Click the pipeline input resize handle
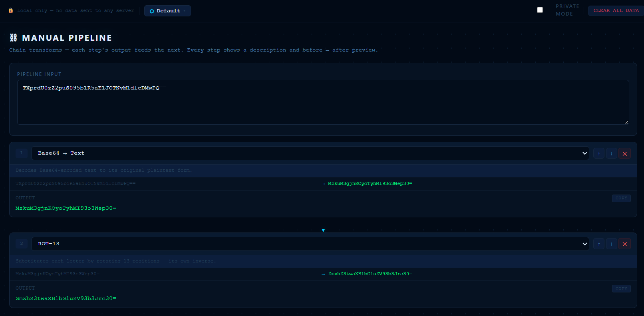Image resolution: width=644 pixels, height=316 pixels. [626, 122]
